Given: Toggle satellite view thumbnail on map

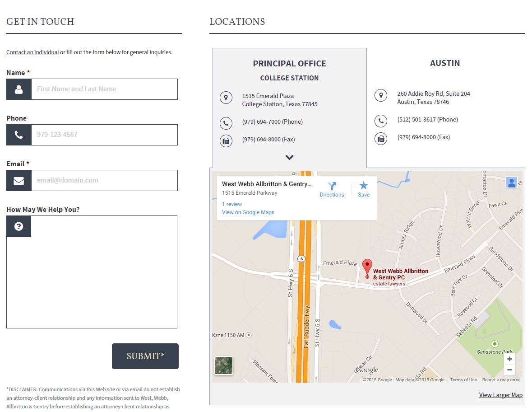Looking at the screenshot, I should pyautogui.click(x=224, y=365).
